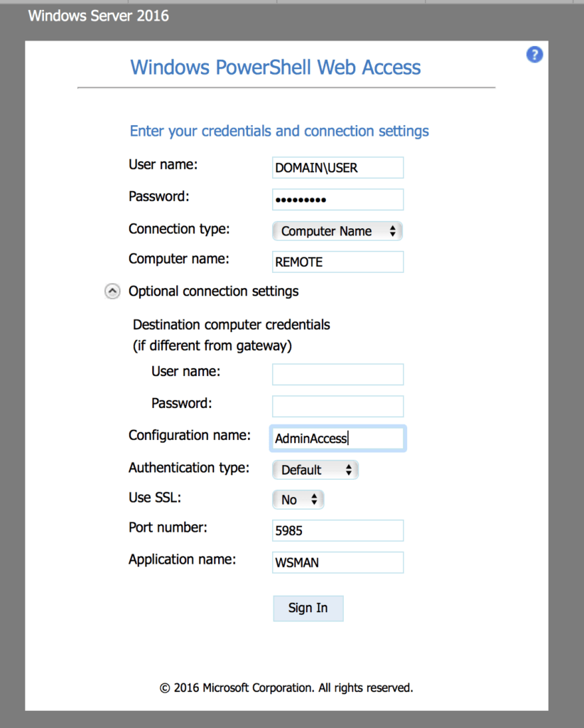The image size is (584, 728).
Task: Click the Authentication type label
Action: click(189, 468)
